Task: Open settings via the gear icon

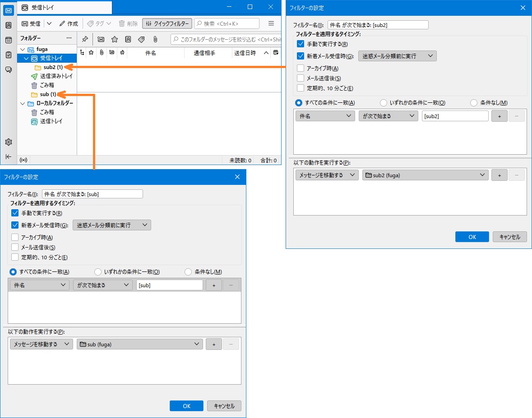Action: [x=8, y=142]
